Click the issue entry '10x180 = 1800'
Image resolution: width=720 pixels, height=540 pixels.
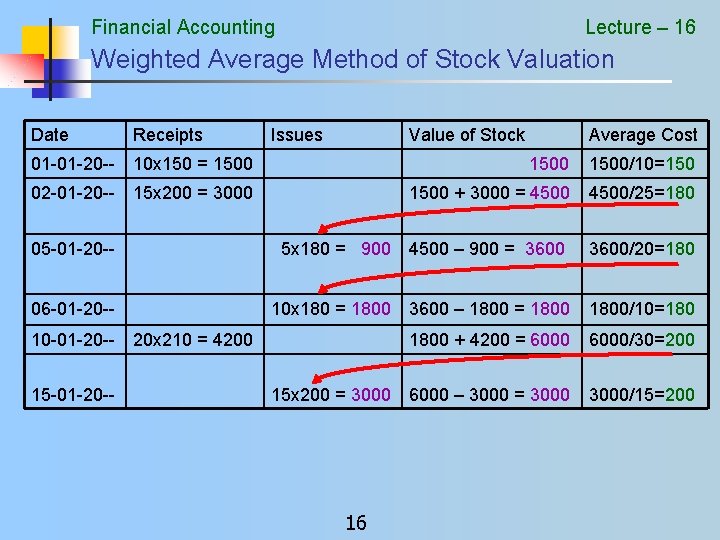click(331, 309)
